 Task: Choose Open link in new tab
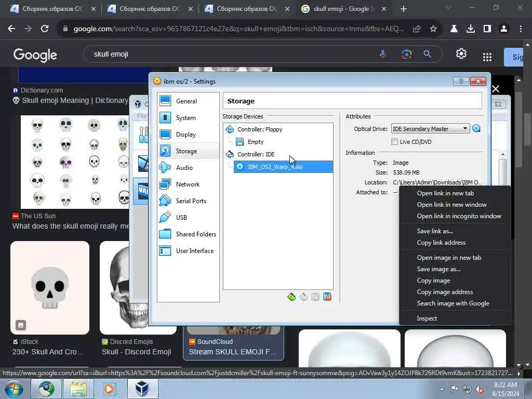[445, 193]
